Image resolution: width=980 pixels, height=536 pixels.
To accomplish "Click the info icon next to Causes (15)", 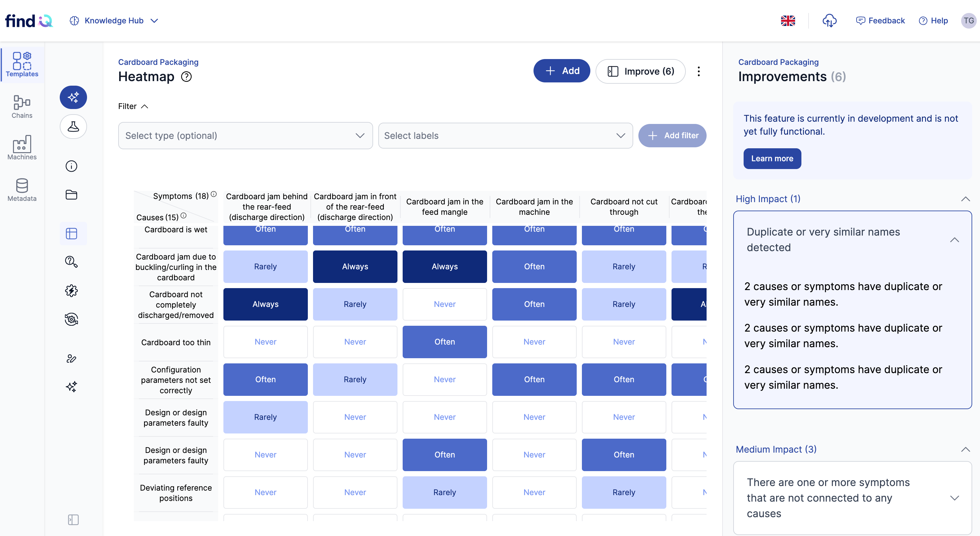I will 183,215.
